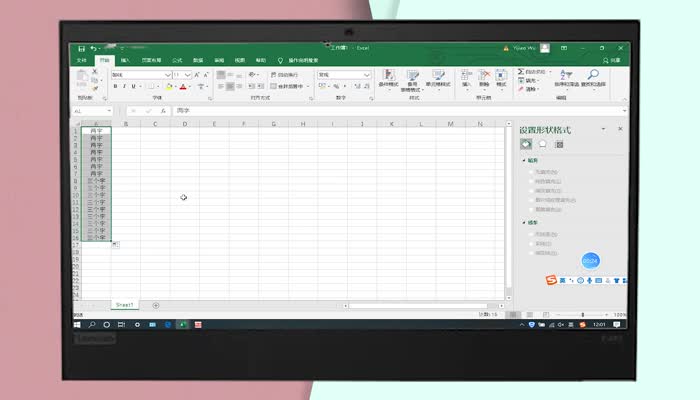The width and height of the screenshot is (700, 400).
Task: Open the font size dropdown
Action: (188, 75)
